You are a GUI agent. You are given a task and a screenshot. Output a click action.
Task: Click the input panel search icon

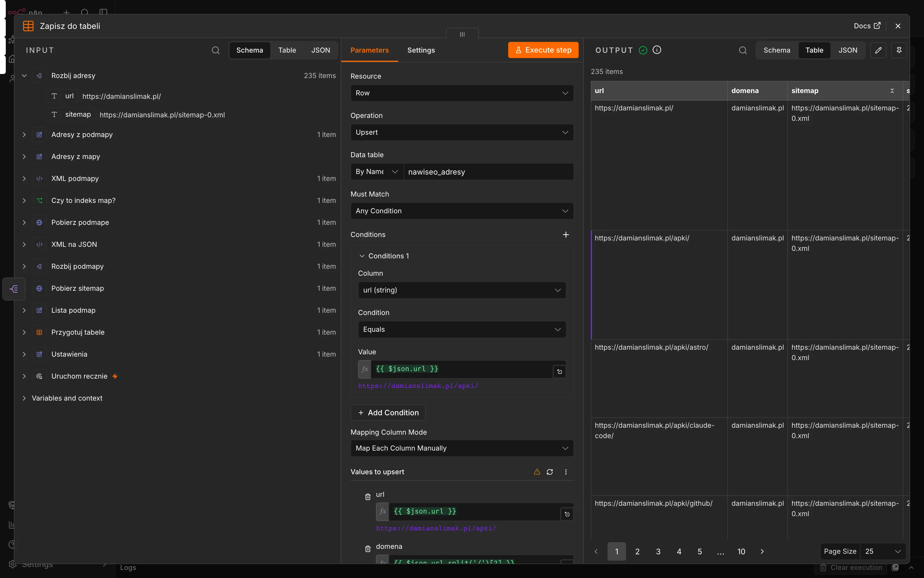(216, 50)
